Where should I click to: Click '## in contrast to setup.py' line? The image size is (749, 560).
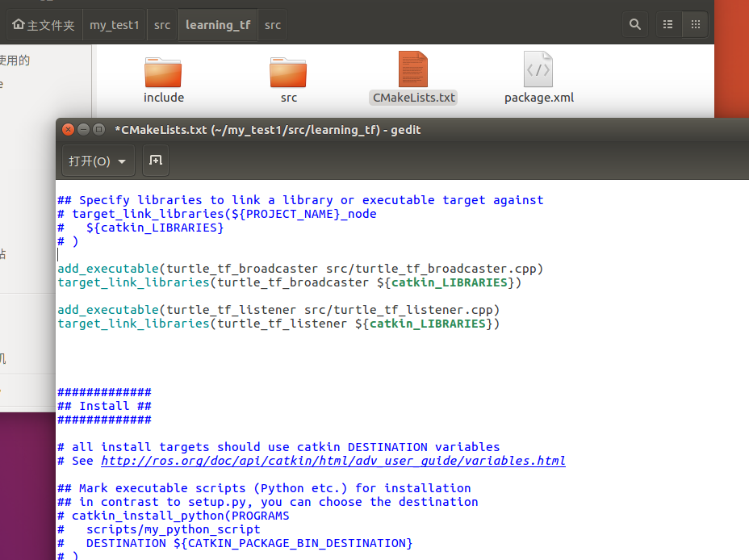pyautogui.click(x=268, y=502)
